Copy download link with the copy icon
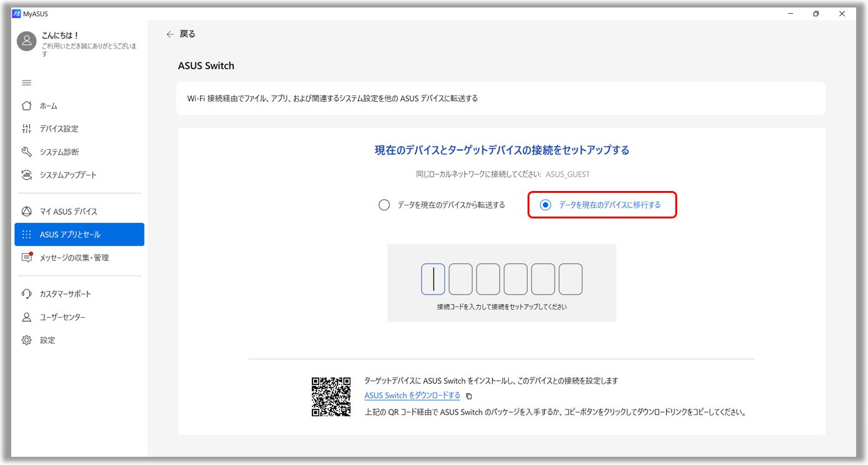The height and width of the screenshot is (465, 868). [469, 396]
